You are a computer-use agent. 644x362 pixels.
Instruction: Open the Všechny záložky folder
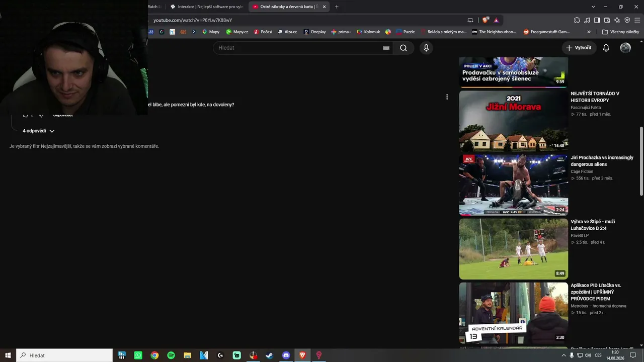pyautogui.click(x=620, y=32)
